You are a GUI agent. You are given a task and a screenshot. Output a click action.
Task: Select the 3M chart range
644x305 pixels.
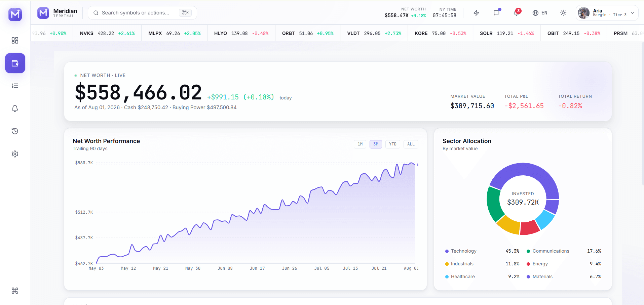click(376, 144)
